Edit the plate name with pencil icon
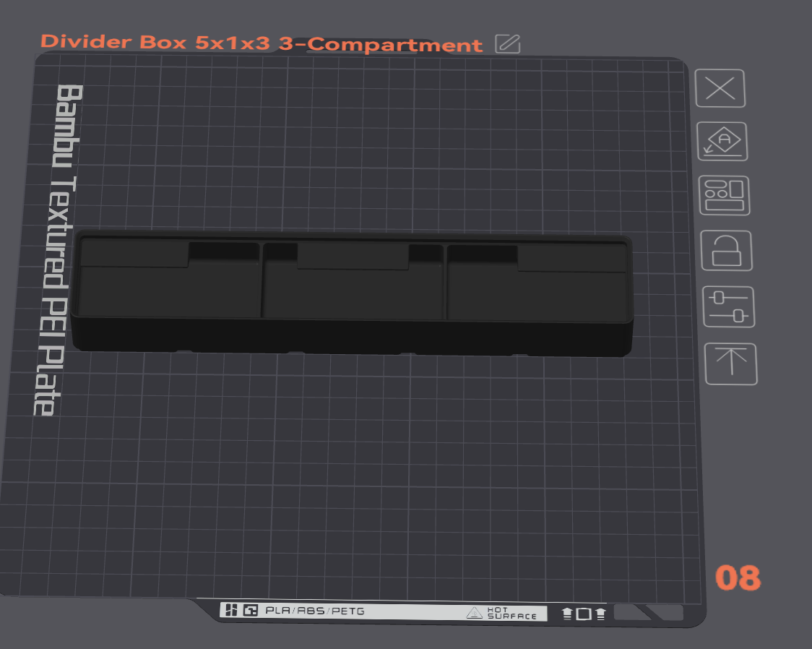Screen dimensions: 812x649 (x=507, y=43)
